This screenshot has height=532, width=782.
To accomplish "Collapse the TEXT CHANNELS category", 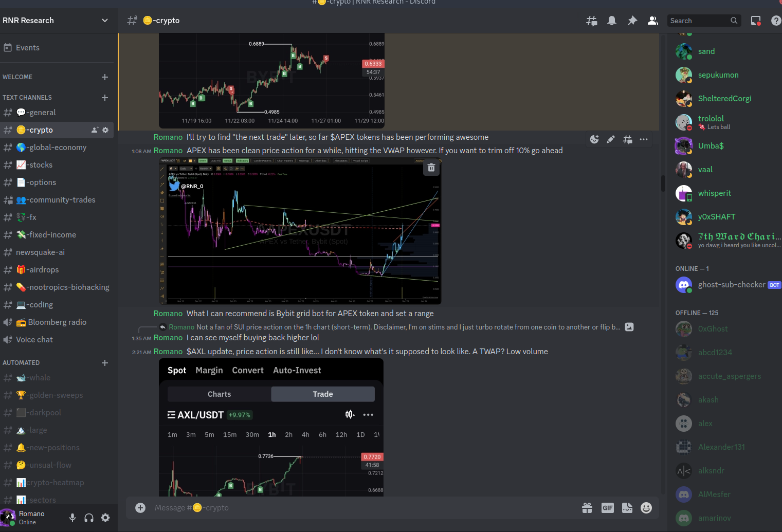I will [x=27, y=98].
